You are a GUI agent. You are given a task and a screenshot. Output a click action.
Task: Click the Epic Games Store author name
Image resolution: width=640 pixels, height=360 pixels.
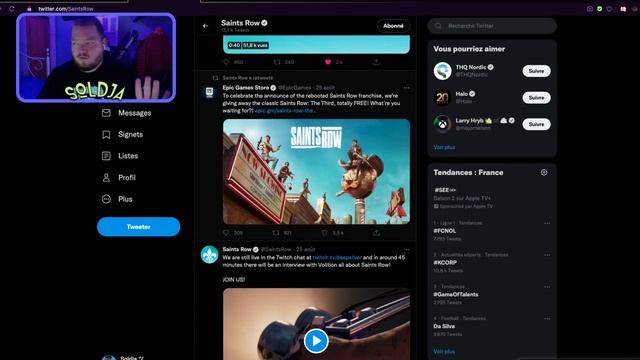point(246,88)
